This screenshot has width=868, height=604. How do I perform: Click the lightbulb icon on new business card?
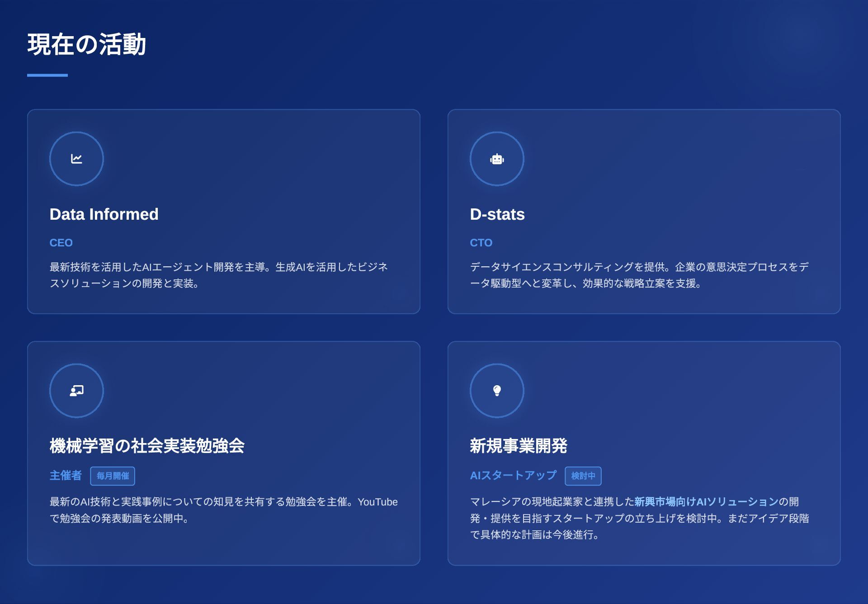497,391
